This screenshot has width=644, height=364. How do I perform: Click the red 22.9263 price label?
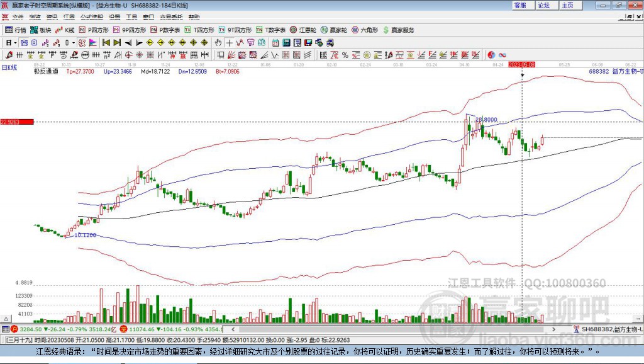tap(17, 122)
